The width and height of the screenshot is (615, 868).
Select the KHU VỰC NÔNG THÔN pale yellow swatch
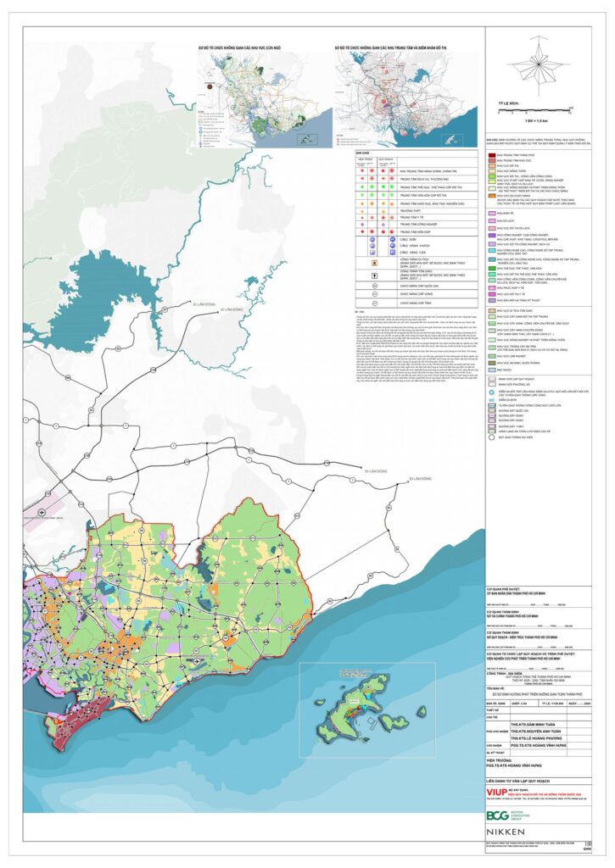coord(492,171)
